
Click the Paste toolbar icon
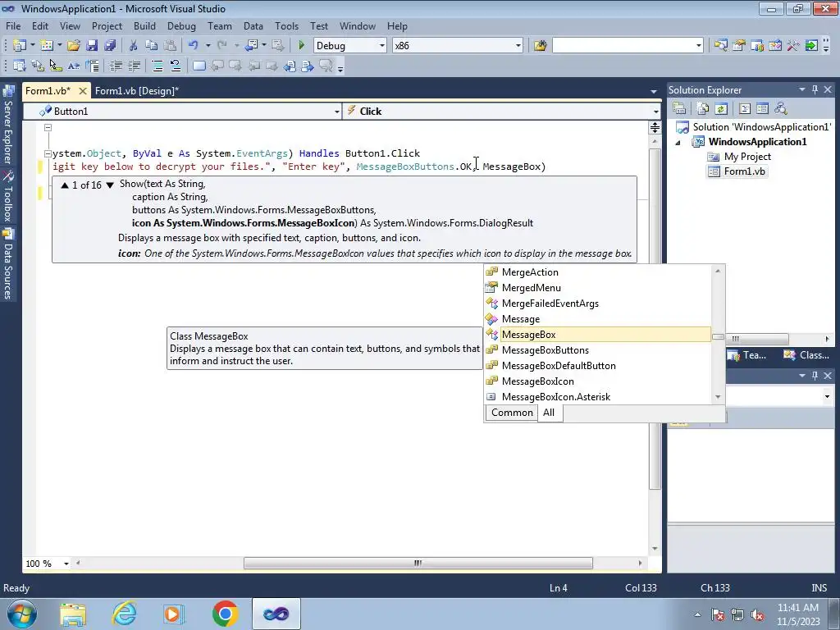pos(170,46)
